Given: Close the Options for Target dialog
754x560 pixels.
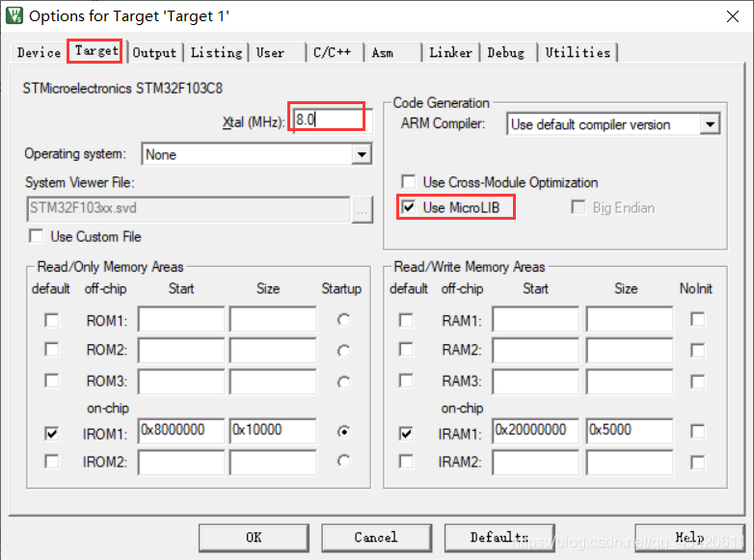Looking at the screenshot, I should point(733,16).
